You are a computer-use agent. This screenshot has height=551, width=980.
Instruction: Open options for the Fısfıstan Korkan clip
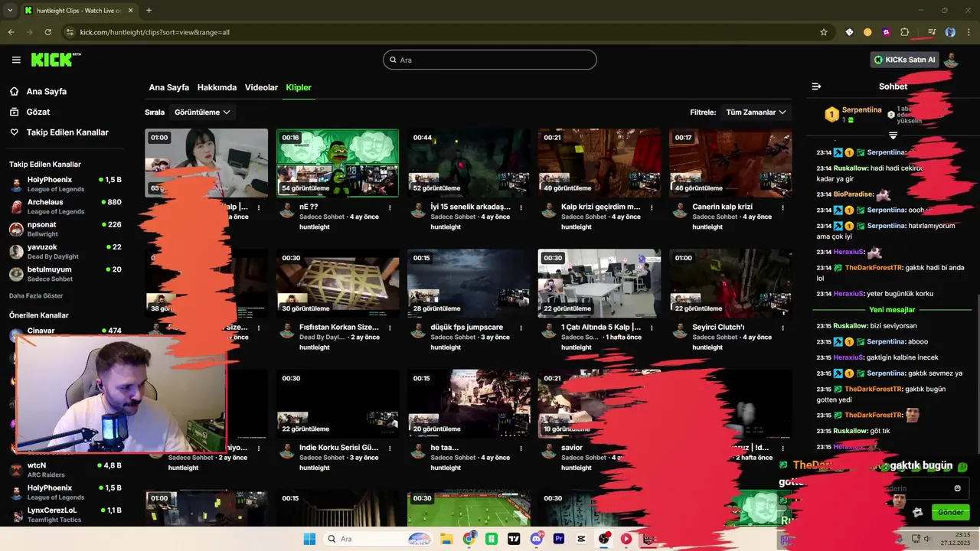click(390, 328)
